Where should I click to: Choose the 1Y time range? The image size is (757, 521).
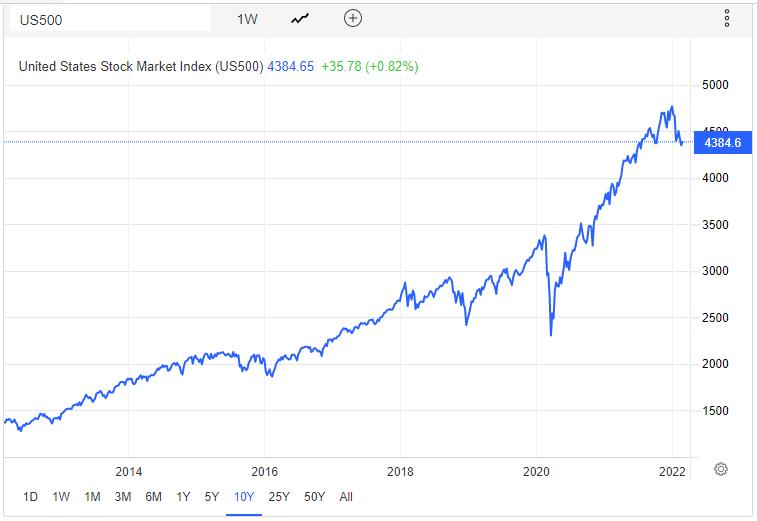tap(183, 496)
